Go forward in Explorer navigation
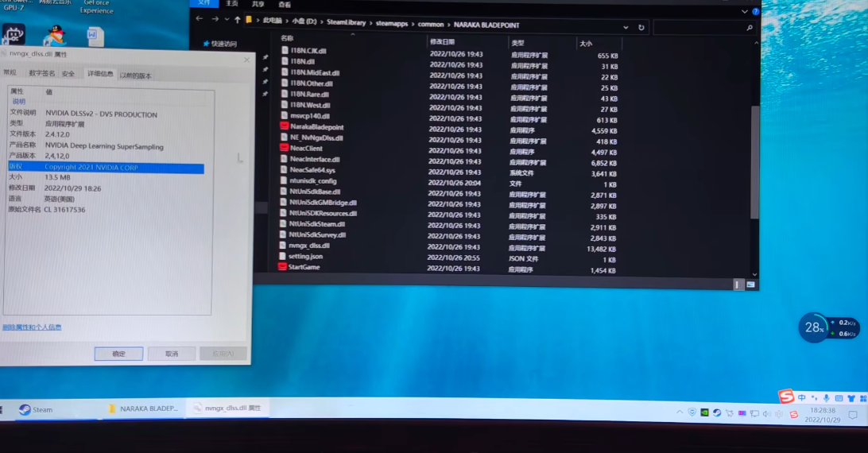Image resolution: width=868 pixels, height=453 pixels. pyautogui.click(x=215, y=19)
